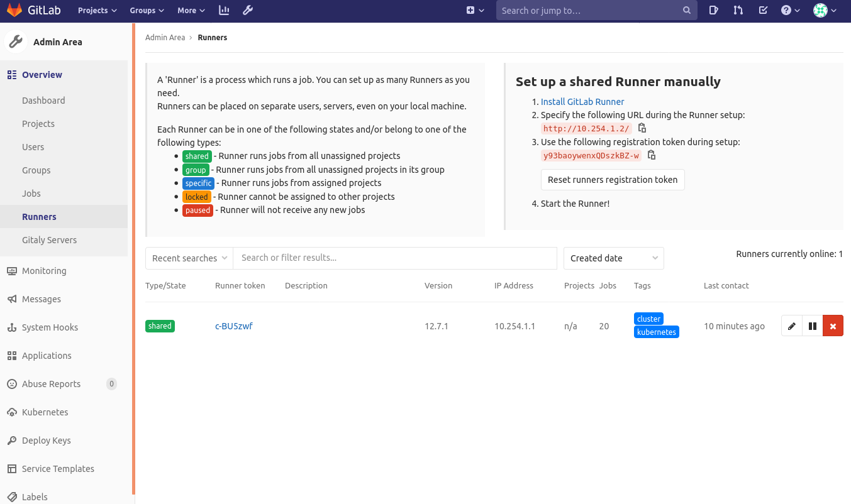
Task: Expand the Recent searches dropdown
Action: tap(189, 258)
